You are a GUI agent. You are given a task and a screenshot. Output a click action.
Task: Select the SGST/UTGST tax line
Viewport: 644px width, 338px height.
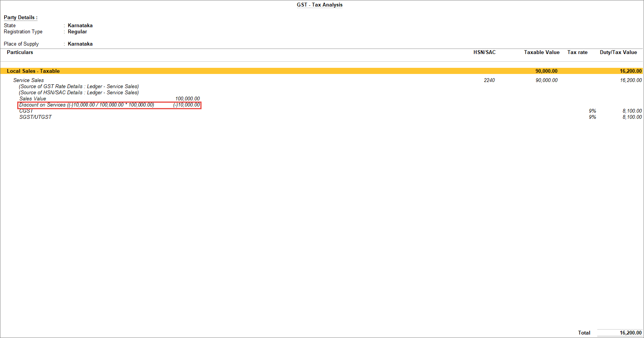coord(35,117)
